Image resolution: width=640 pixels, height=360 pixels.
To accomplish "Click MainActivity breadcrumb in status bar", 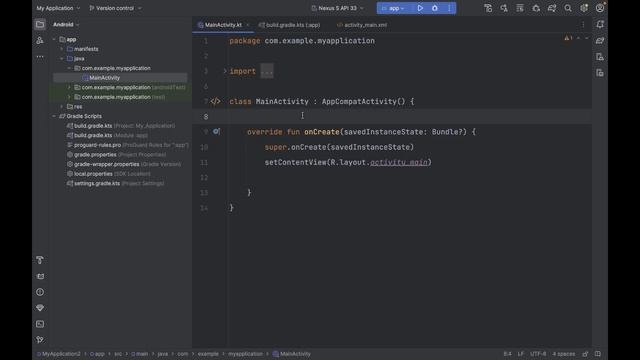I will (291, 354).
